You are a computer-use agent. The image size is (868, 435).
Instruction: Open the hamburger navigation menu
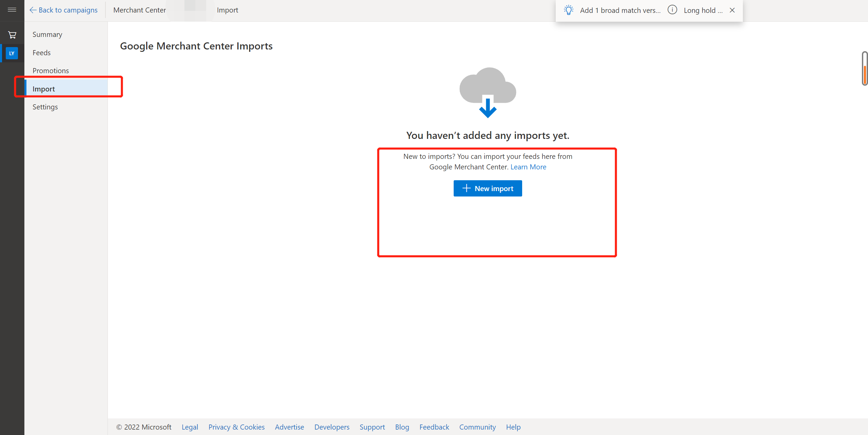[x=12, y=10]
